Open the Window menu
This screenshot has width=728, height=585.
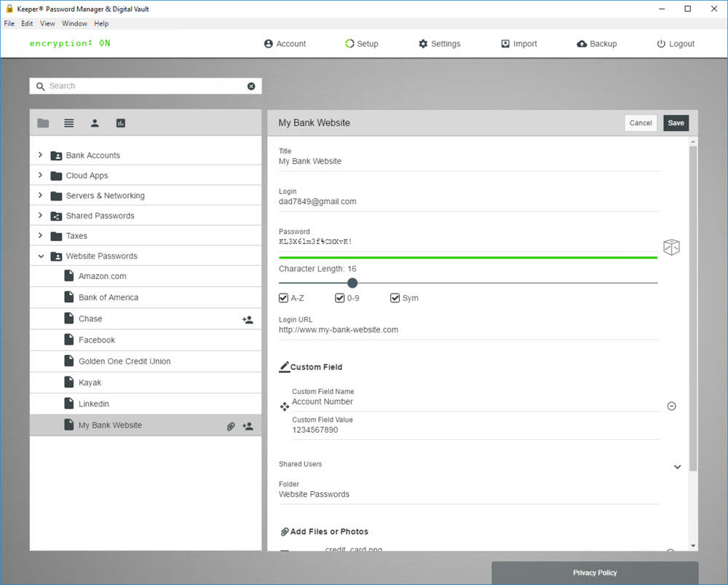pyautogui.click(x=74, y=24)
